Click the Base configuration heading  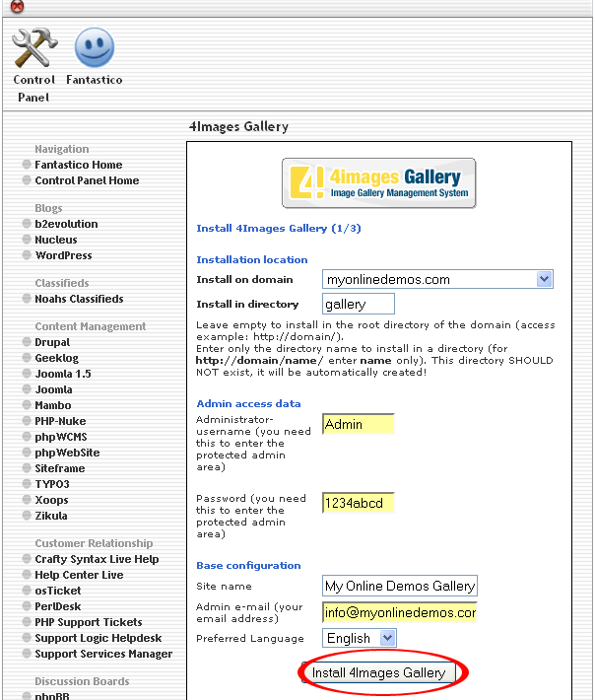pos(248,566)
